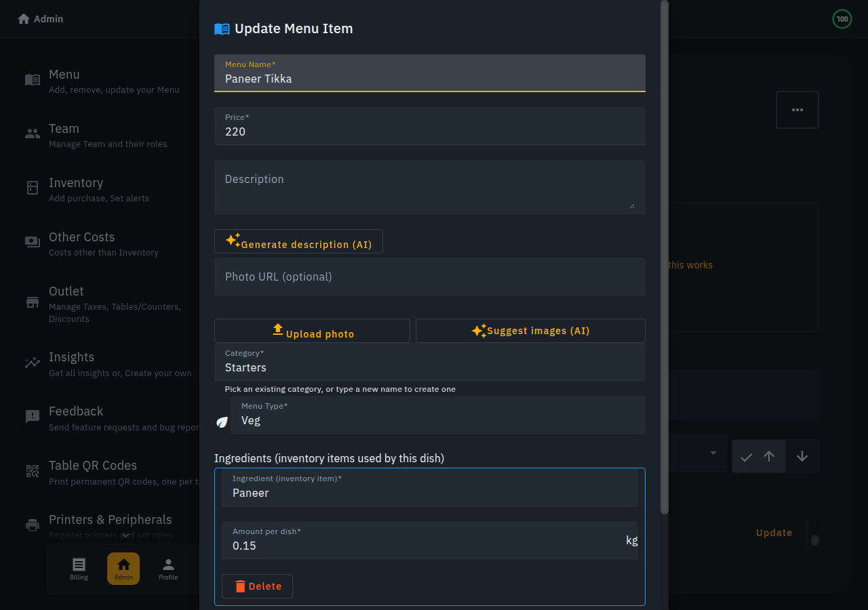Click the Printers & Peripherals printer icon

point(33,525)
